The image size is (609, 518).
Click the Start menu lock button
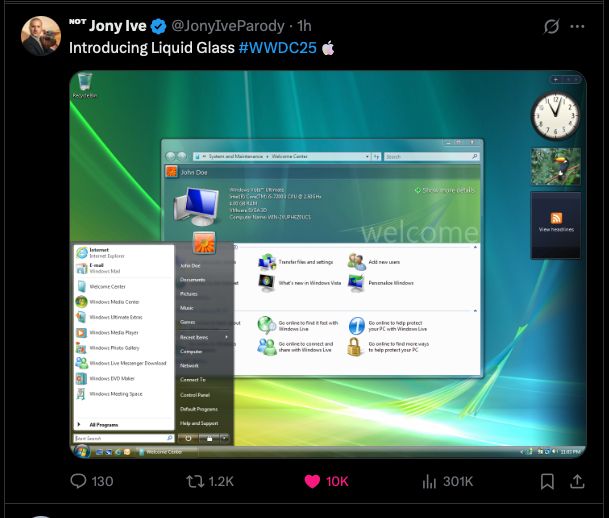click(210, 438)
